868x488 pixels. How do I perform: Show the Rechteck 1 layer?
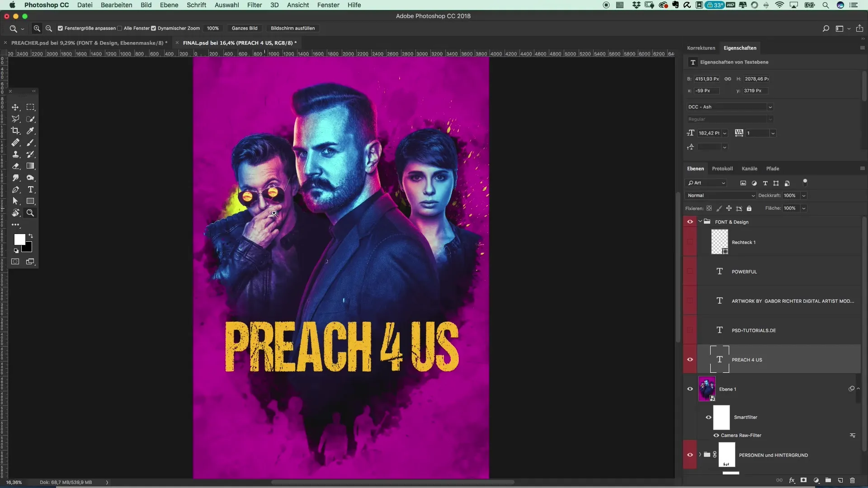click(690, 242)
